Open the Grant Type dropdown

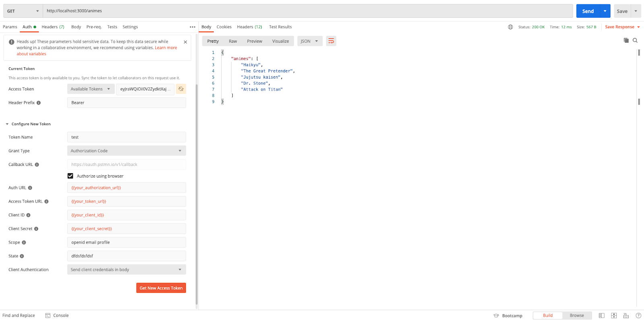coord(126,151)
